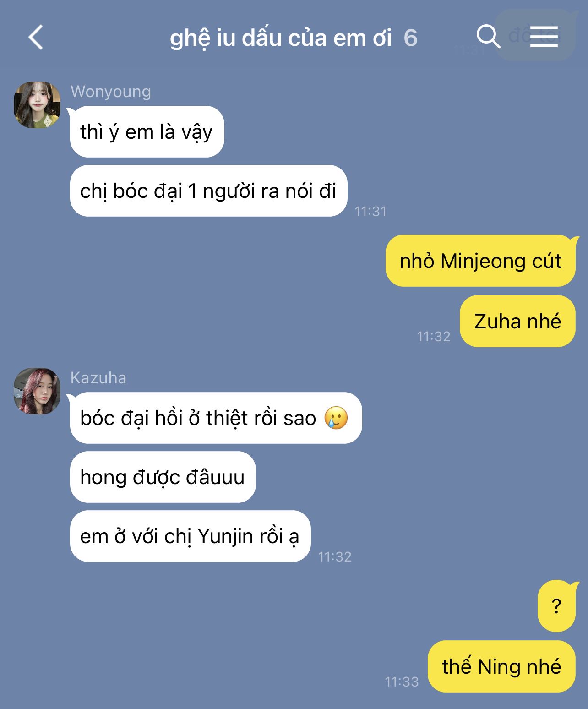Open the chat search magnifier icon
Viewport: 588px width, 709px height.
point(488,36)
